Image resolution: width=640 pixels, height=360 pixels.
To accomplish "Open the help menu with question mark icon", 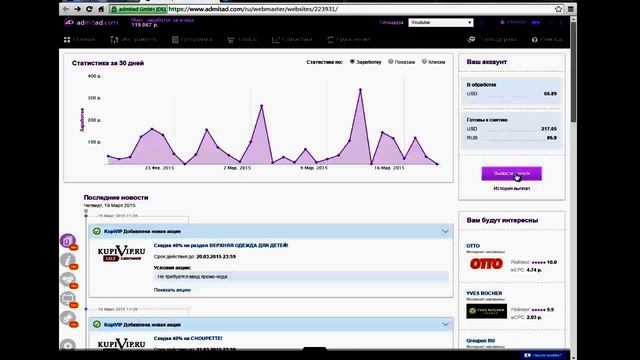I will tap(547, 40).
